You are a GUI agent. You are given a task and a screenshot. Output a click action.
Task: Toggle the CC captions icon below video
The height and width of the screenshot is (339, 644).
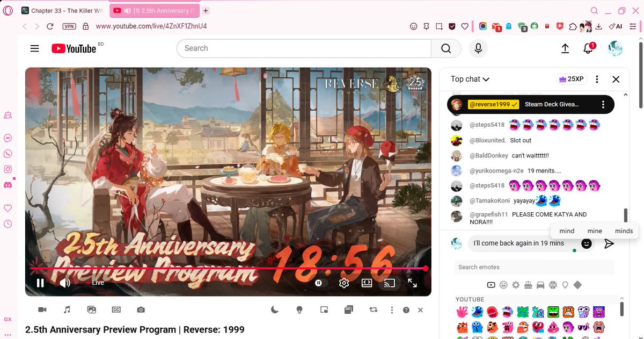click(116, 310)
